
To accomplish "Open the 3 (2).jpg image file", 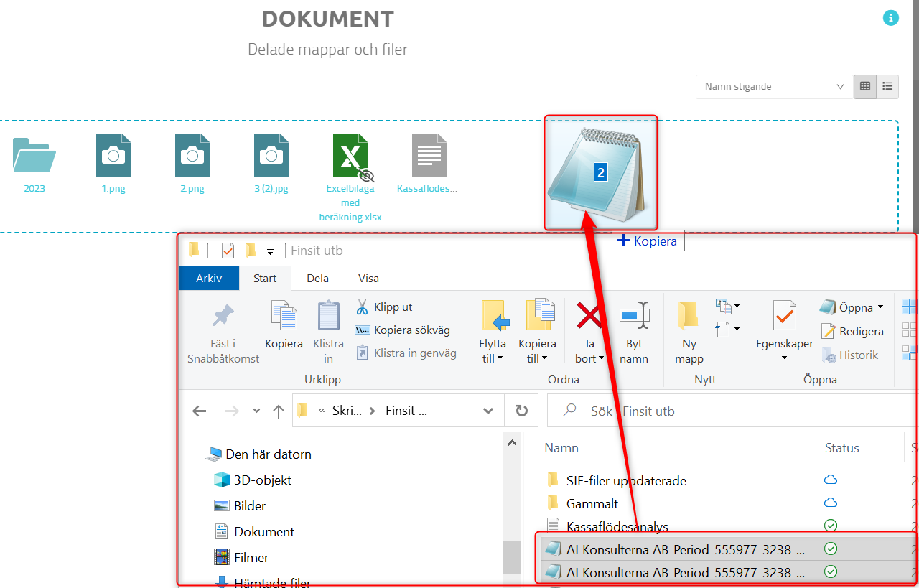I will click(271, 166).
